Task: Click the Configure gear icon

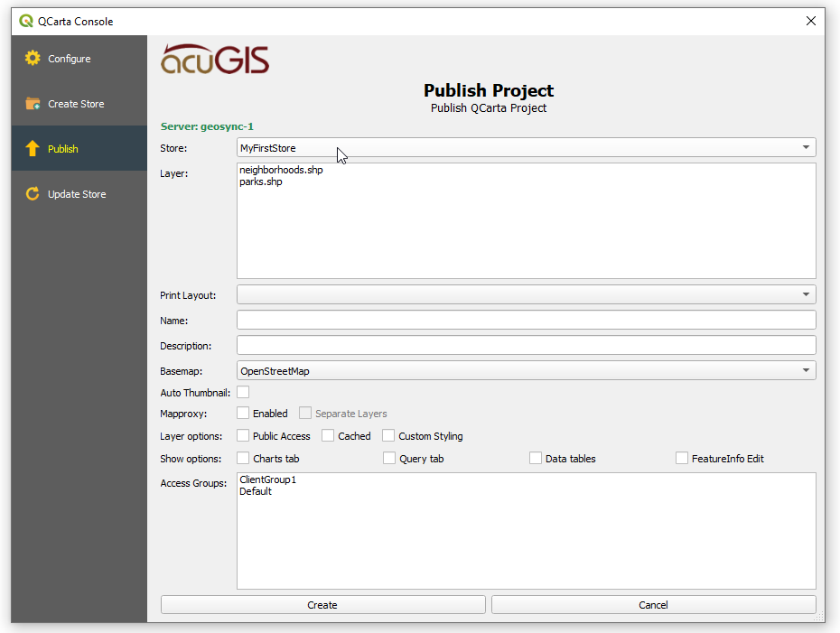Action: (33, 58)
